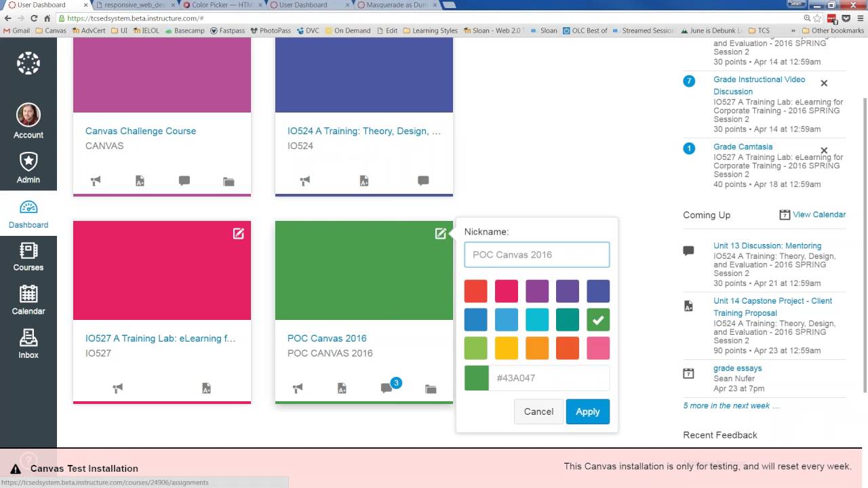Click the Canvas logo in the sidebar

pos(28,63)
